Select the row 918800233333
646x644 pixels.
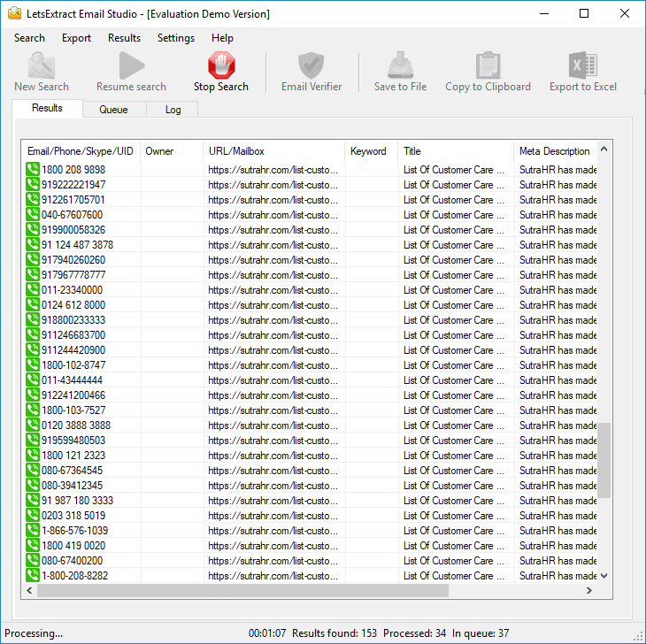pyautogui.click(x=311, y=320)
